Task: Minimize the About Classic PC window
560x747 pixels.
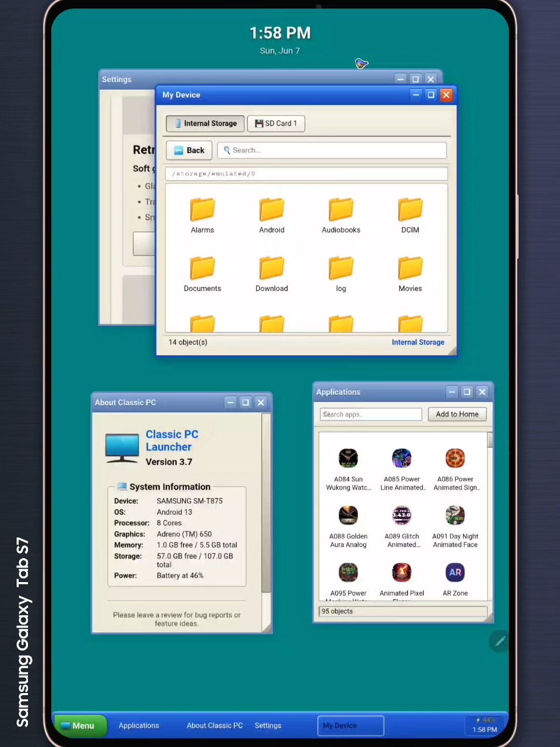Action: pos(231,403)
